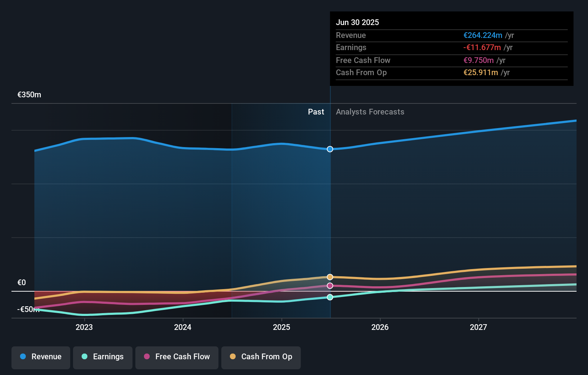Click the Free Cash Flow legend button
The width and height of the screenshot is (588, 375).
point(177,357)
